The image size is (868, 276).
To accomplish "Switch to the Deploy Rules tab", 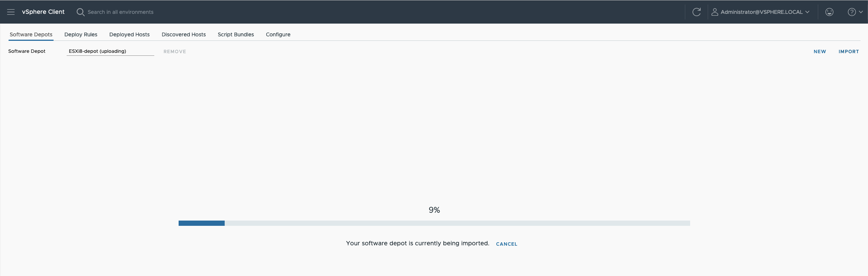I will [x=81, y=34].
